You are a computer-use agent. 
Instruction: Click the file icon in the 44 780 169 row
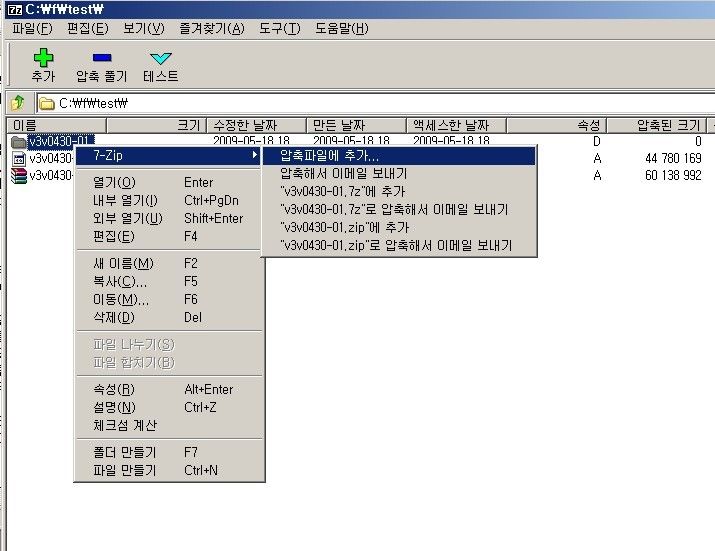pos(18,159)
